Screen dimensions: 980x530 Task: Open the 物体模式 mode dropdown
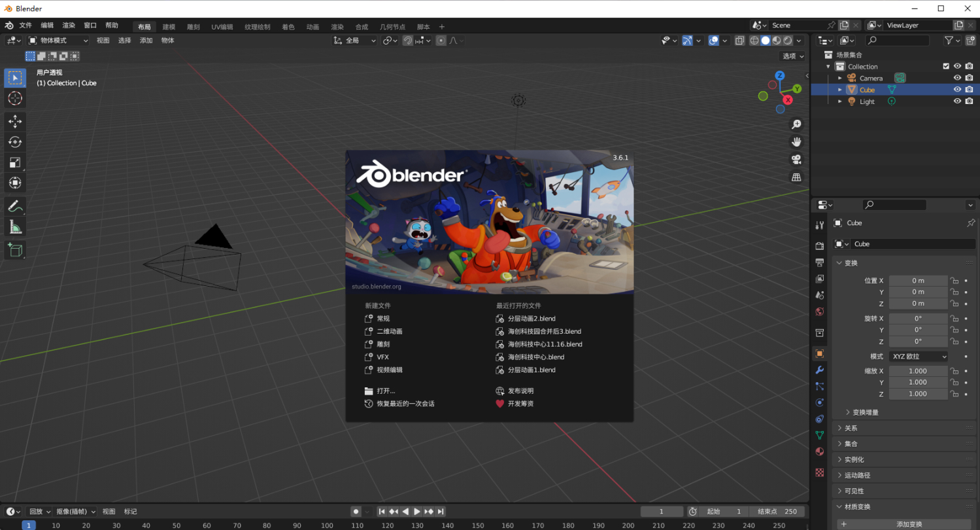[58, 41]
